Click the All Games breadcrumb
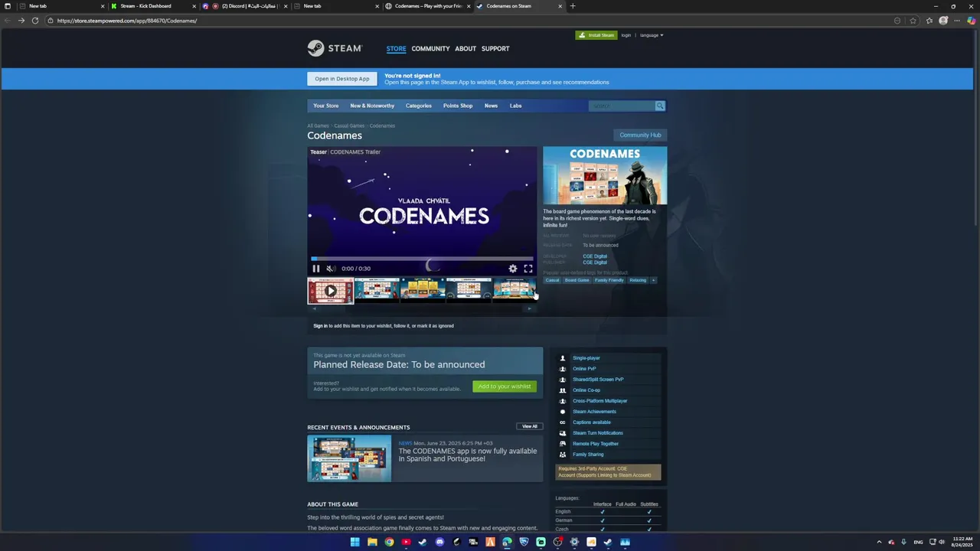Screen dimensions: 980x551 pyautogui.click(x=318, y=126)
